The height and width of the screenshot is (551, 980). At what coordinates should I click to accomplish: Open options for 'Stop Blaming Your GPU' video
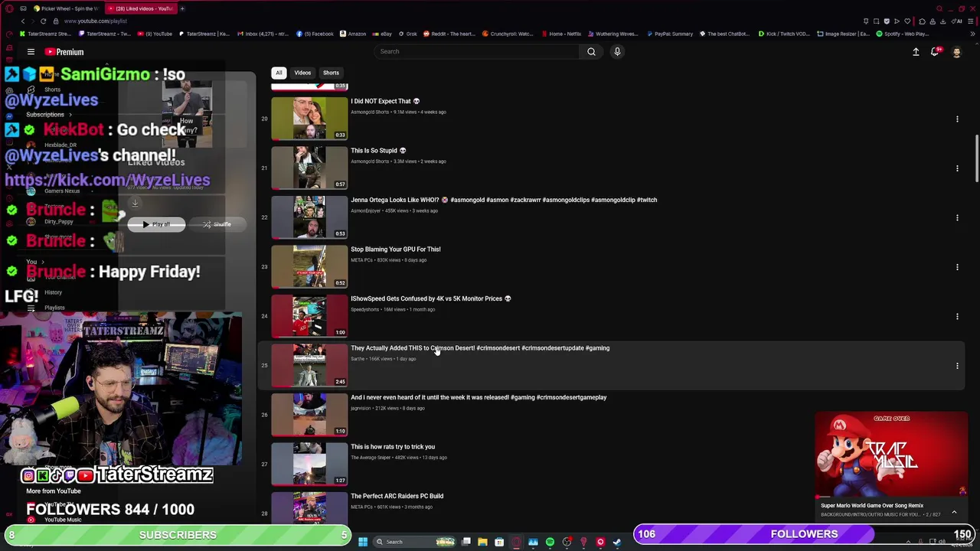(x=957, y=267)
